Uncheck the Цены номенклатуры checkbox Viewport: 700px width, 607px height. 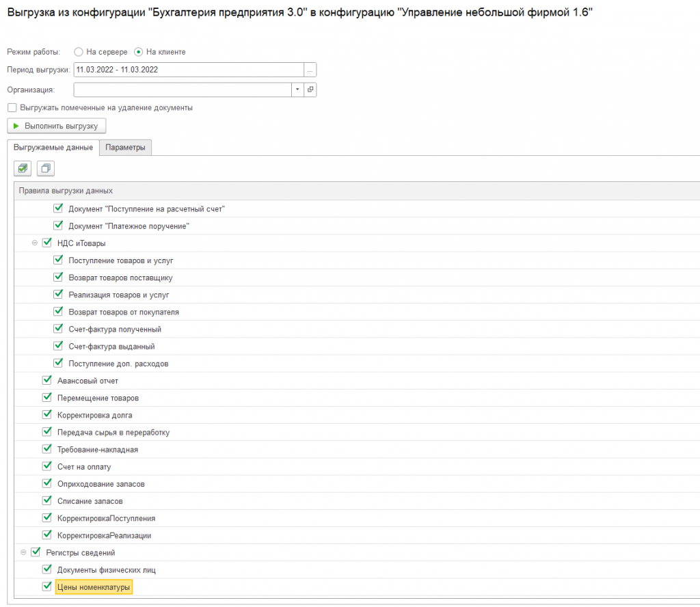point(47,586)
